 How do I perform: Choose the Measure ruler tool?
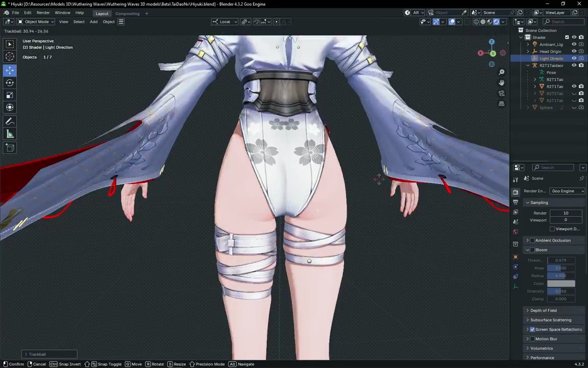pos(10,134)
